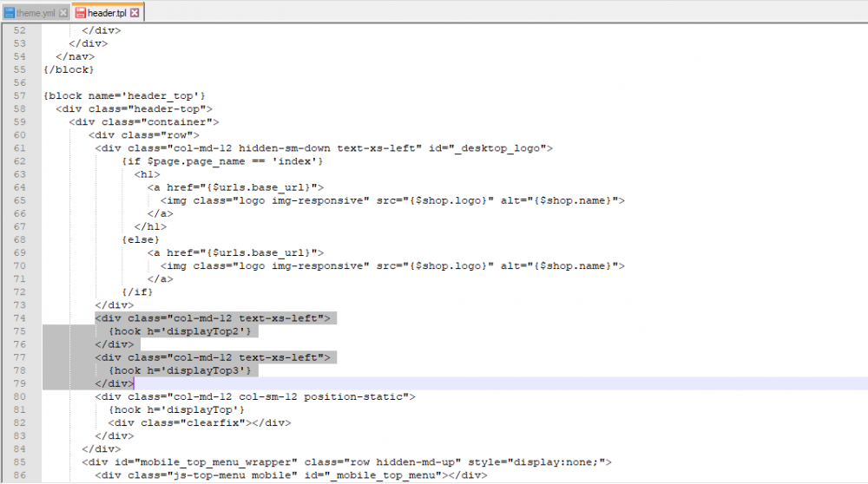Click the selected div line on row 77

pos(213,357)
